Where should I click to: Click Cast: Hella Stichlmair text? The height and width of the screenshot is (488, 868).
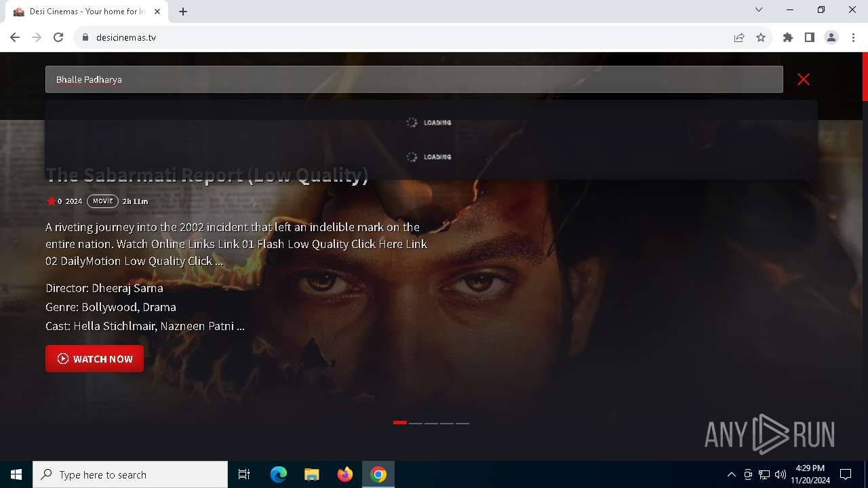145,326
